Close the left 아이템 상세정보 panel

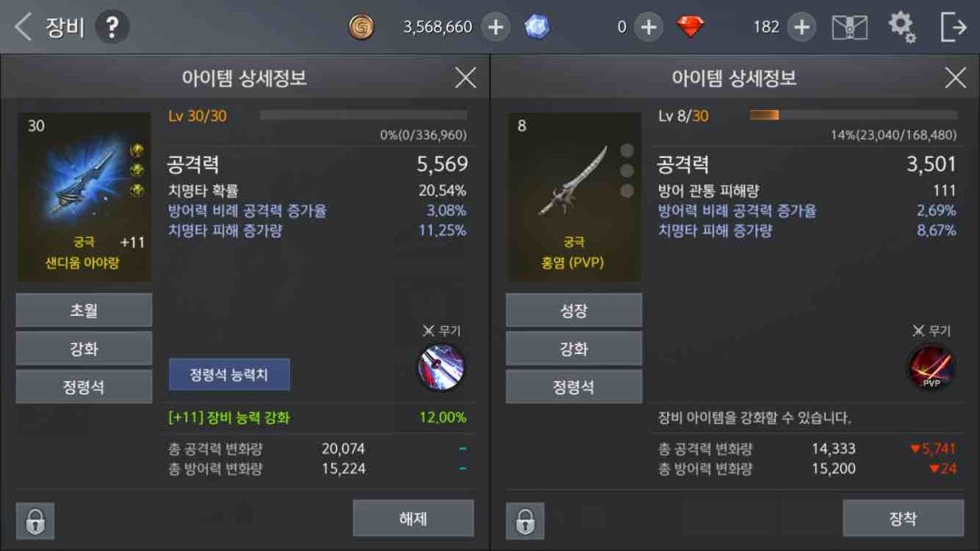(x=465, y=78)
